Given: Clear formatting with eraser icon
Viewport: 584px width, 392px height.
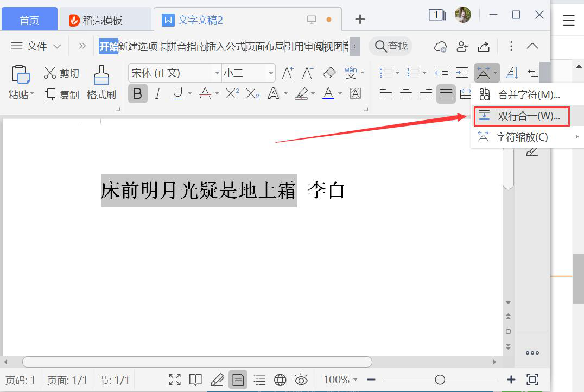Looking at the screenshot, I should pos(329,73).
